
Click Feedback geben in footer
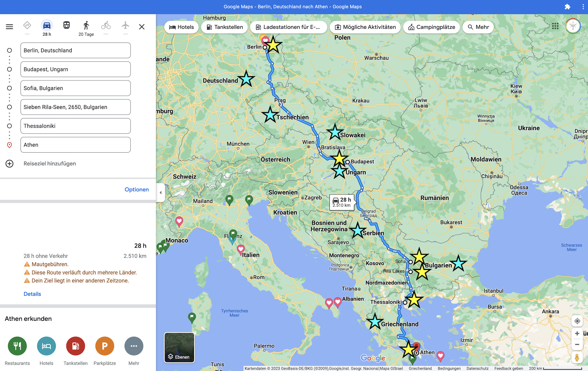click(509, 368)
